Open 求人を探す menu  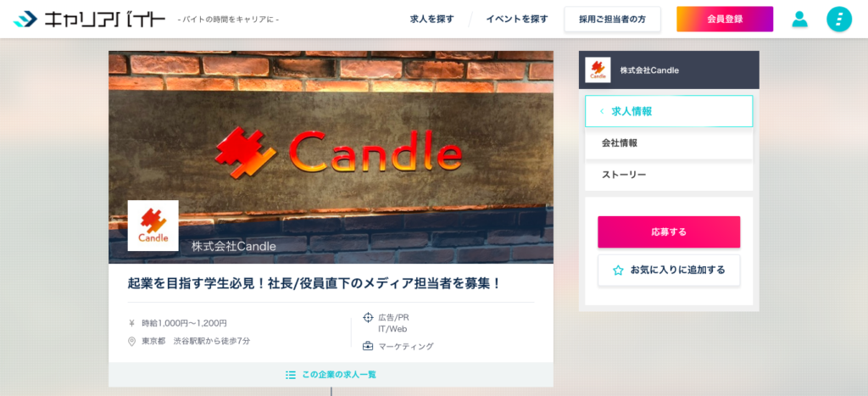[x=431, y=20]
